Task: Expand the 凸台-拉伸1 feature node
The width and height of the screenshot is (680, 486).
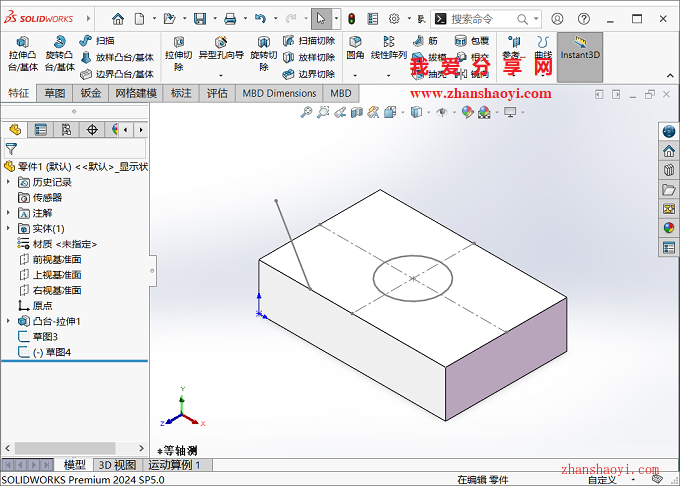Action: click(10, 321)
